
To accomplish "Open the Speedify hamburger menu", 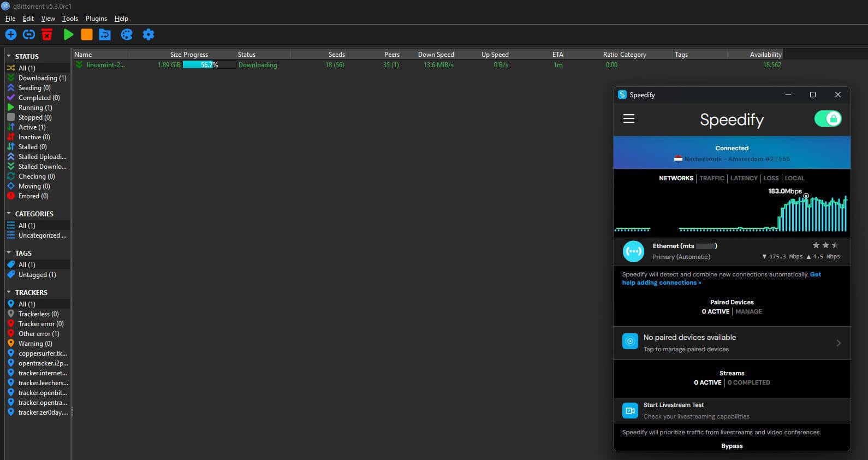I will point(629,119).
